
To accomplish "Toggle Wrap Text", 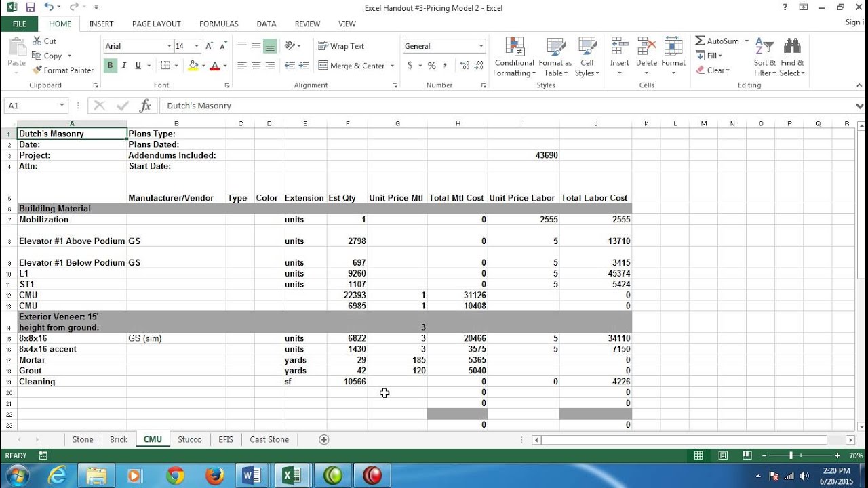I will coord(342,46).
